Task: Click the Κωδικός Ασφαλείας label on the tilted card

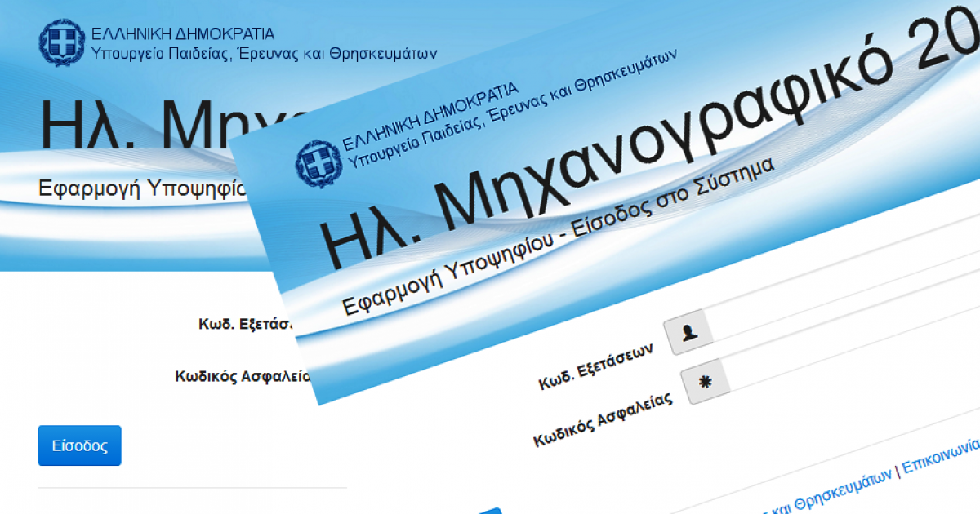Action: (604, 418)
